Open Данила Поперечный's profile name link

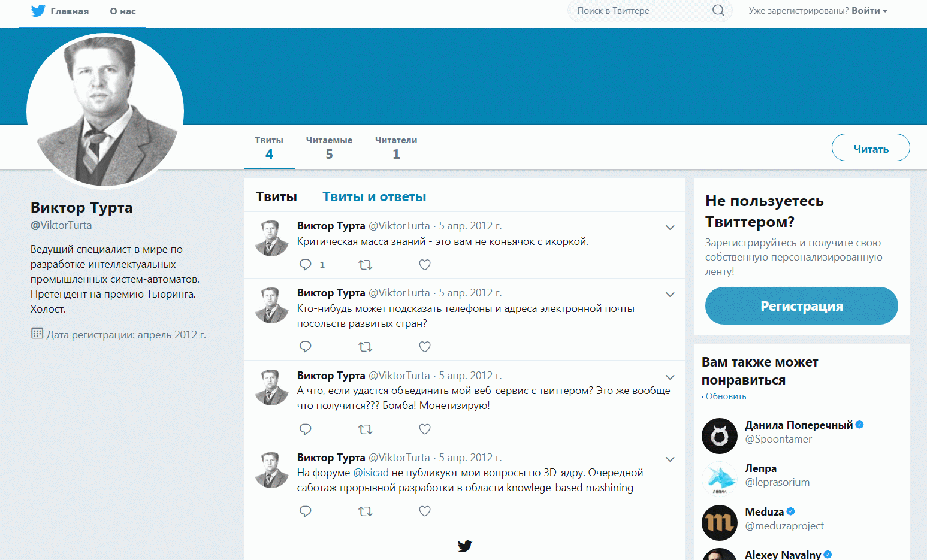point(799,425)
